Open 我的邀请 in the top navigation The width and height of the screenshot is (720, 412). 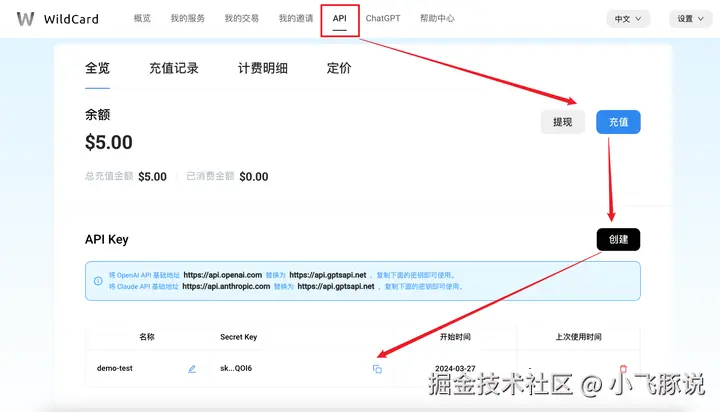(x=296, y=18)
